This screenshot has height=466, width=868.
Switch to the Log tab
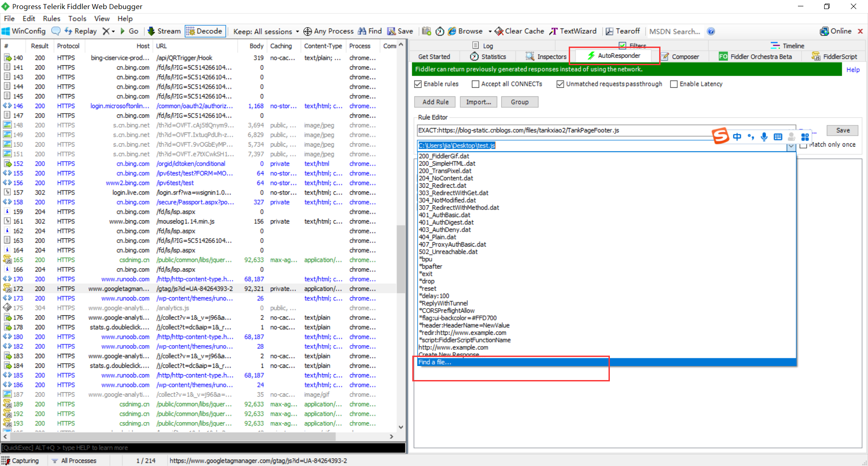pyautogui.click(x=483, y=46)
